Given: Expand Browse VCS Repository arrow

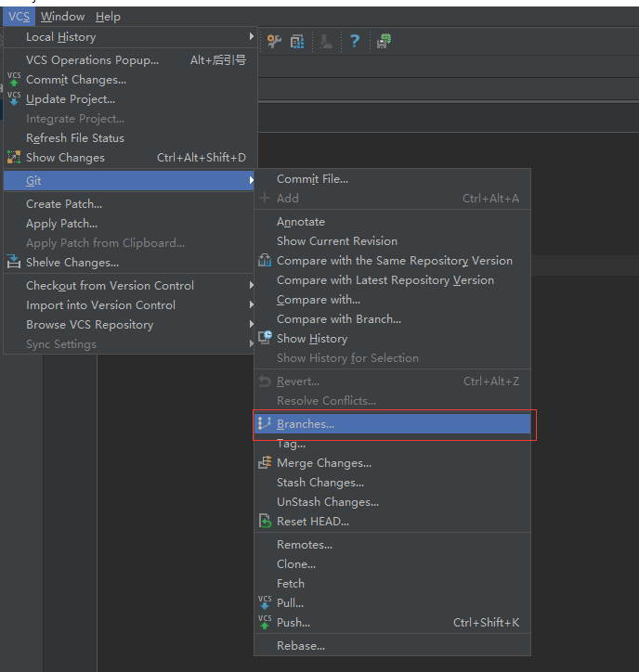Looking at the screenshot, I should 252,325.
